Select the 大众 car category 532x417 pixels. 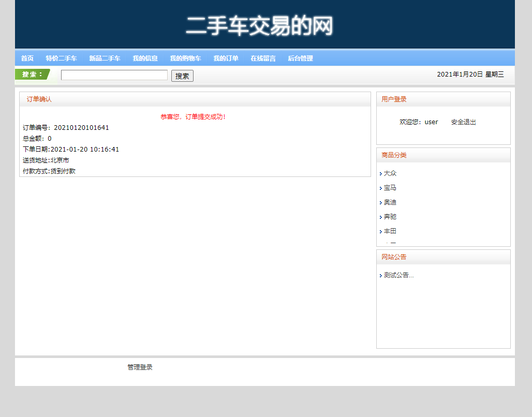(390, 173)
